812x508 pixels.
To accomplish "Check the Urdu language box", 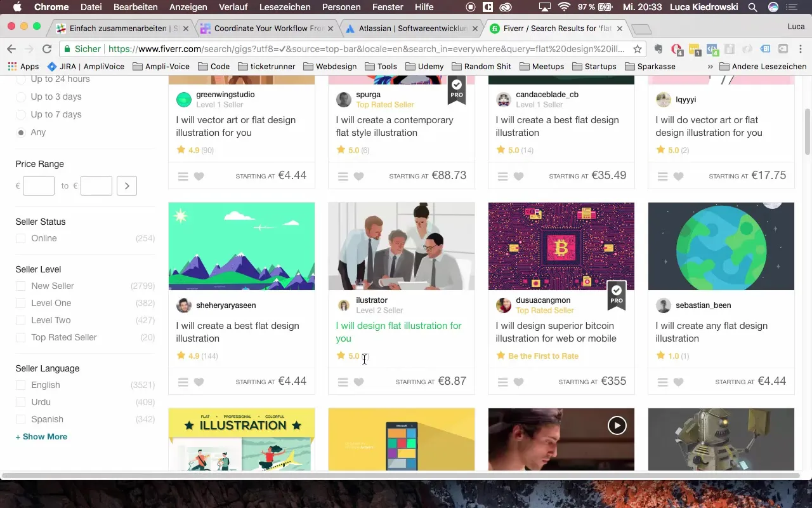I will coord(21,403).
